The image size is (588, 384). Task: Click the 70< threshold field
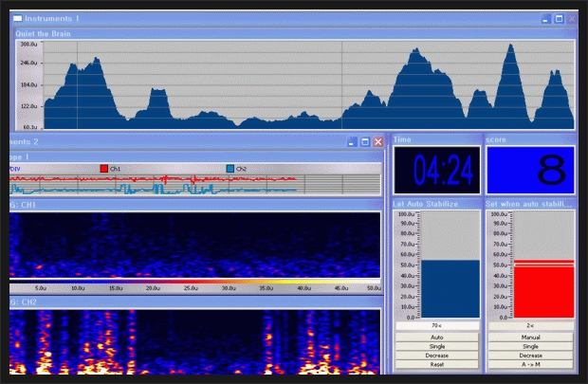click(437, 325)
